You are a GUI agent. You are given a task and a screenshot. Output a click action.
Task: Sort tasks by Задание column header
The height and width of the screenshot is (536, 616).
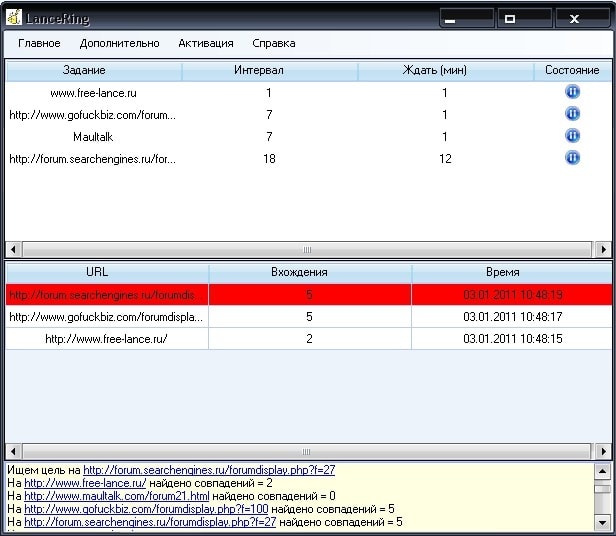point(84,70)
